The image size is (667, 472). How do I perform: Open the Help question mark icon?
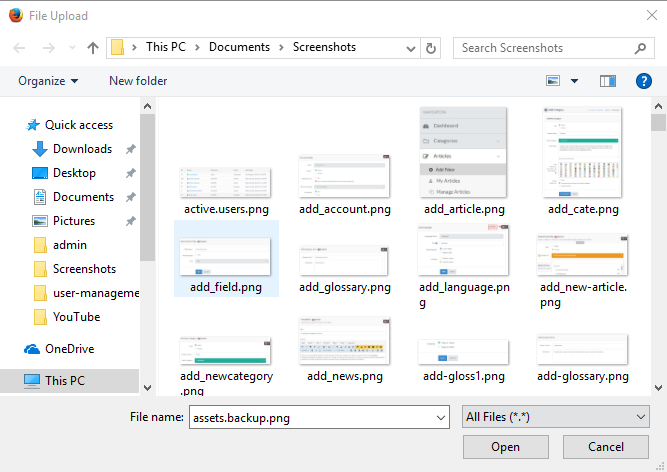[x=644, y=81]
